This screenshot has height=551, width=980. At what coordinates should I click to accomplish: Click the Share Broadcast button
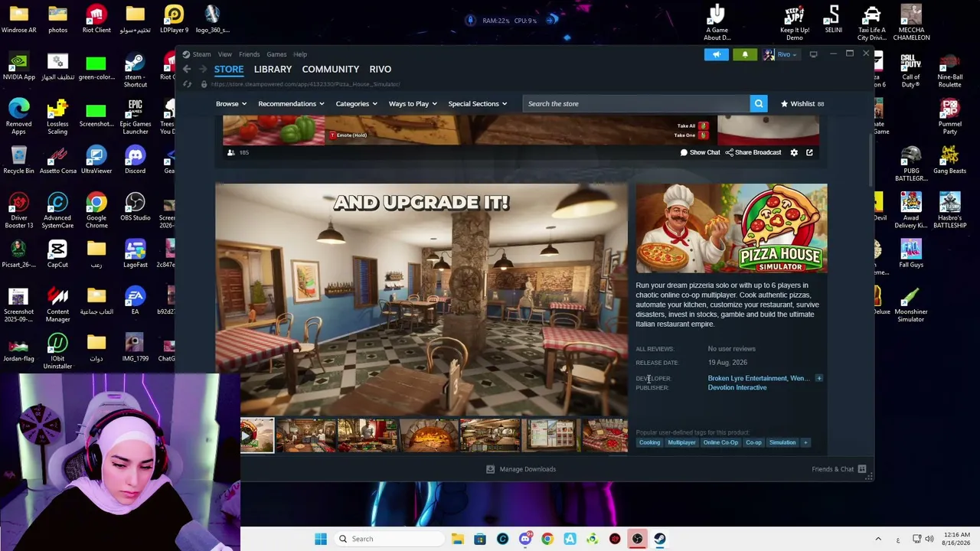753,152
